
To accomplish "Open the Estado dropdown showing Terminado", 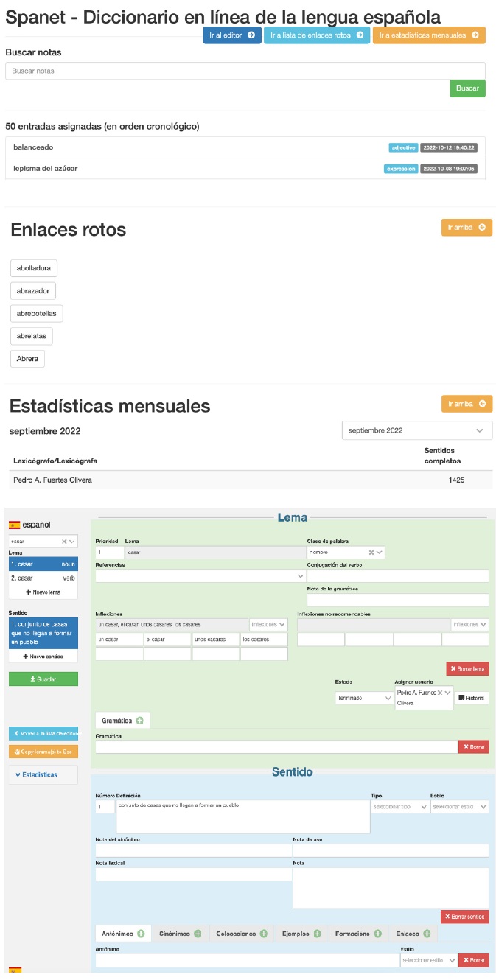I will pos(363,698).
